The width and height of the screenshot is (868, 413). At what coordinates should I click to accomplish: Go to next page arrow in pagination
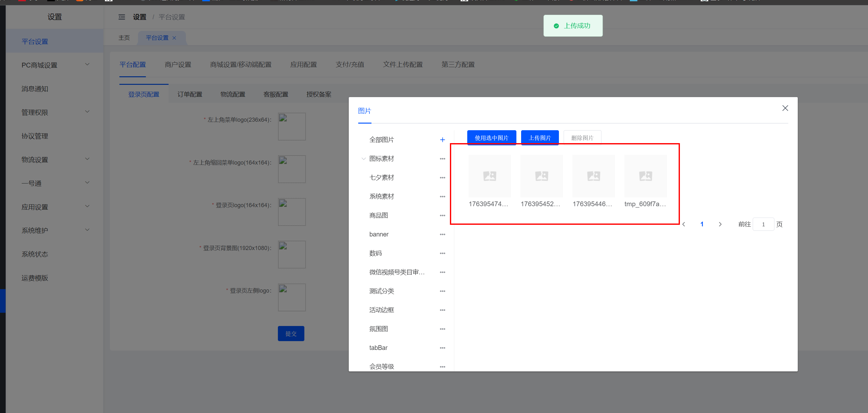pos(720,224)
